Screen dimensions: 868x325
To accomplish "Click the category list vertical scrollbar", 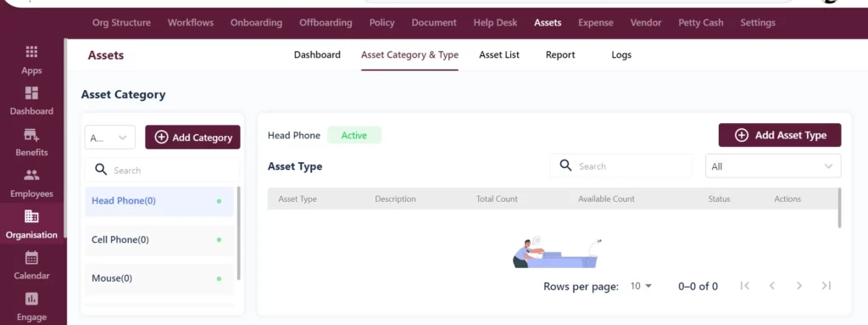I will pyautogui.click(x=238, y=233).
